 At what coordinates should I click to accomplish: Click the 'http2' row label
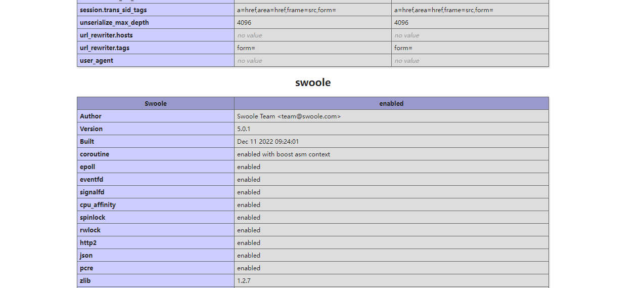(88, 242)
